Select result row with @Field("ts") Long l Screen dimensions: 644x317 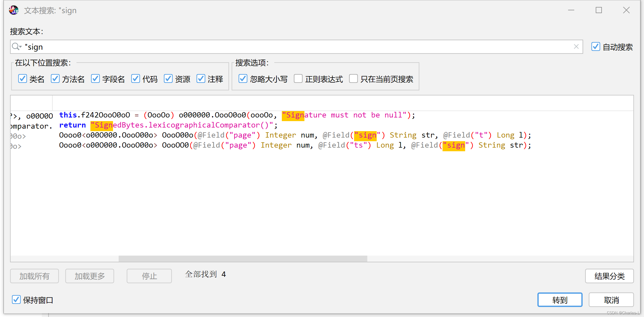click(x=322, y=145)
